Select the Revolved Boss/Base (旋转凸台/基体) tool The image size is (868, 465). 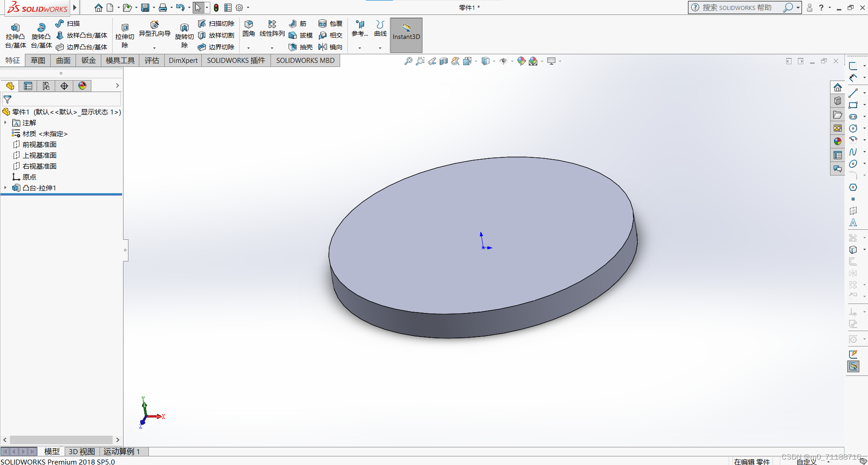click(41, 36)
